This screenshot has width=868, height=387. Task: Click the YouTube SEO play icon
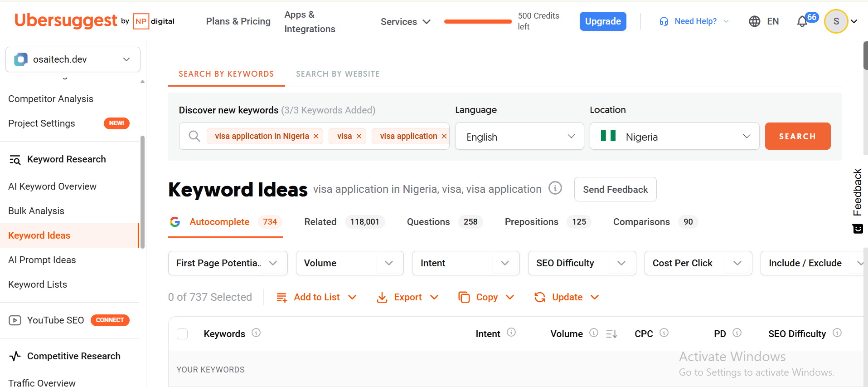click(x=15, y=320)
